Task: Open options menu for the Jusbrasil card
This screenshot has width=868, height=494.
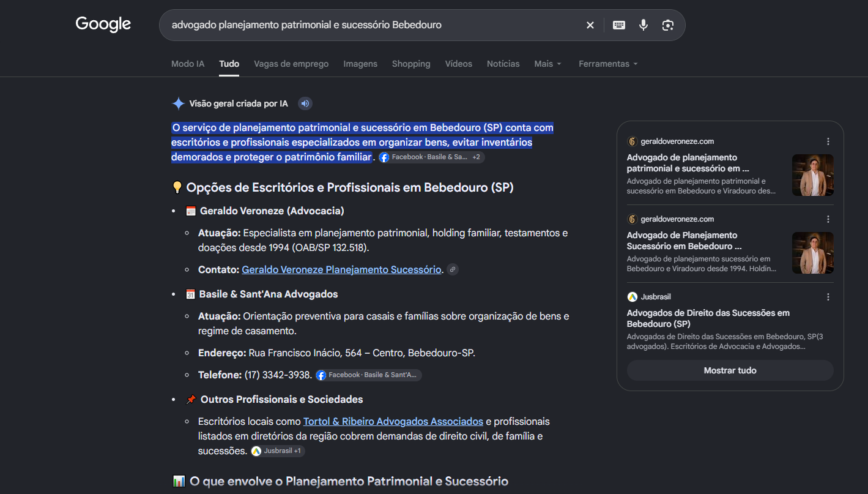Action: click(828, 297)
